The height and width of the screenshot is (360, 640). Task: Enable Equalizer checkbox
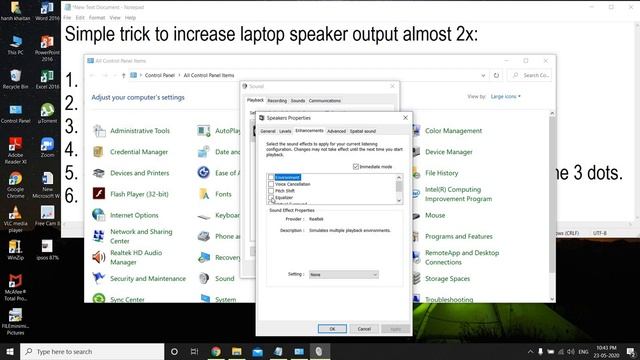pos(271,197)
